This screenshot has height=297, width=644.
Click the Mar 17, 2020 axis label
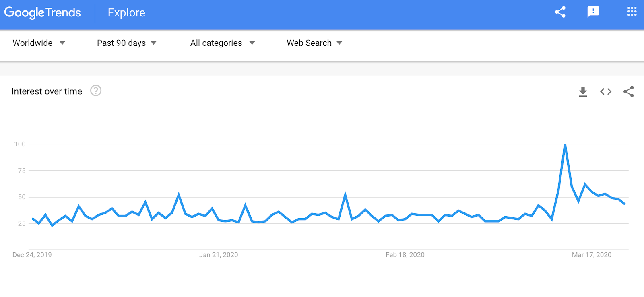coord(591,255)
